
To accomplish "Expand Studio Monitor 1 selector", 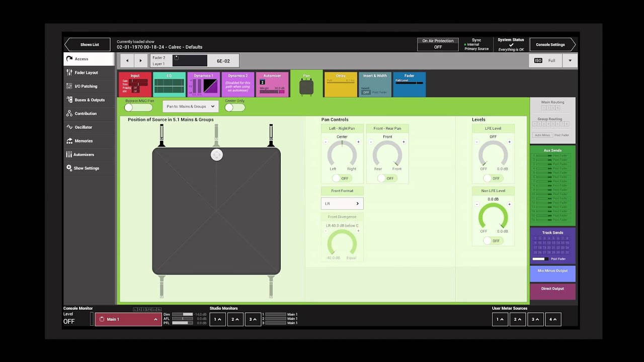I will pyautogui.click(x=218, y=319).
